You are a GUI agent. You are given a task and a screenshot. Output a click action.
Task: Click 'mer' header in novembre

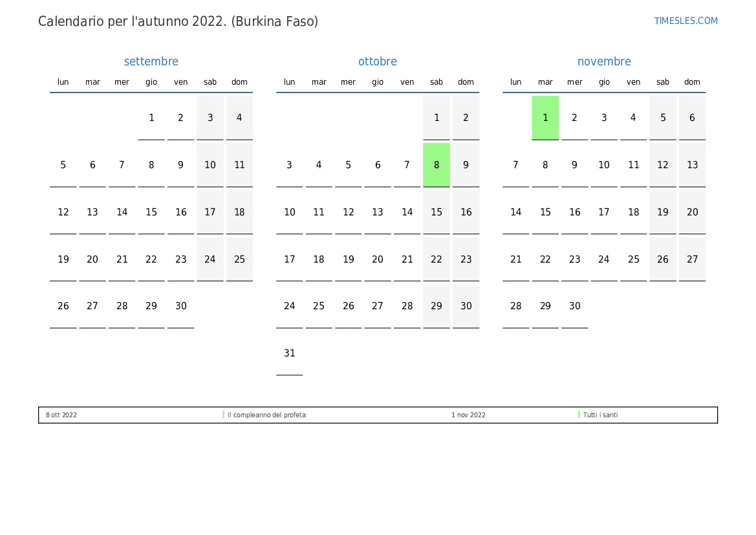coord(575,82)
